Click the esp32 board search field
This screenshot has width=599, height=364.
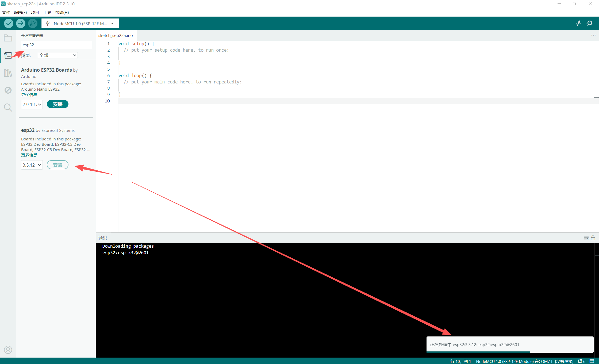[56, 45]
